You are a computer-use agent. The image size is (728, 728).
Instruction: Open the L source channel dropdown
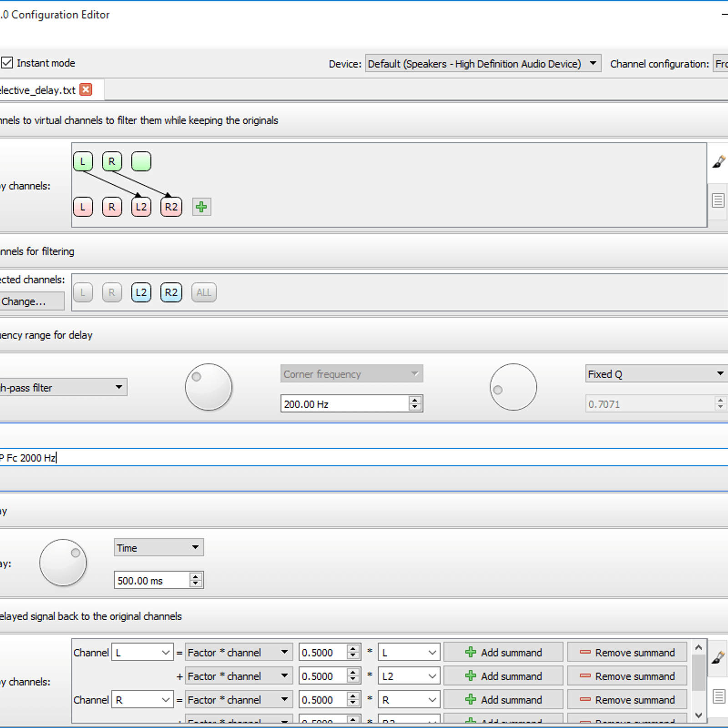click(x=409, y=652)
